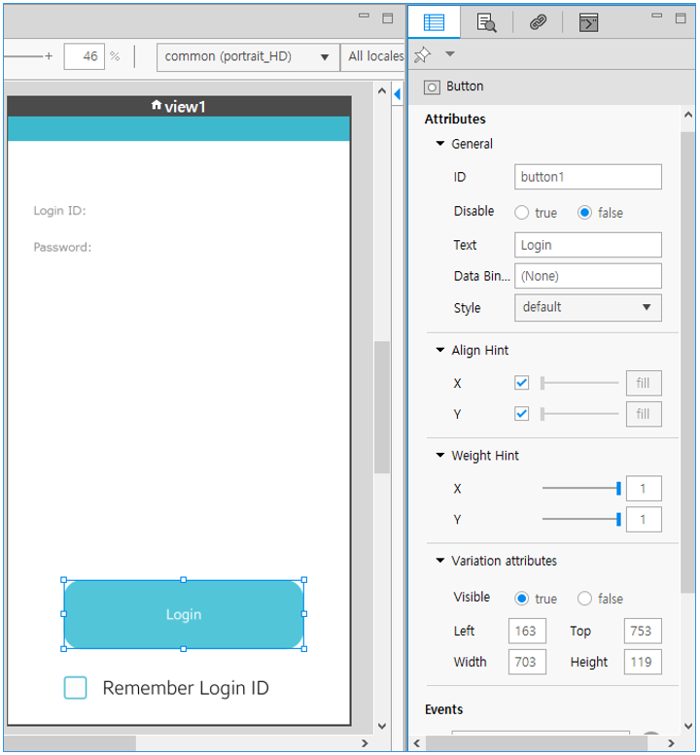Open the chain link icon tab
This screenshot has width=700, height=755.
pos(538,22)
